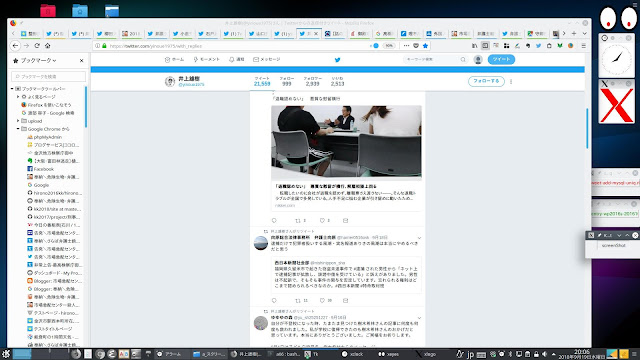This screenshot has height=360, width=640.
Task: Open the ブックマーク sidebar title dropdown
Action: 38,60
